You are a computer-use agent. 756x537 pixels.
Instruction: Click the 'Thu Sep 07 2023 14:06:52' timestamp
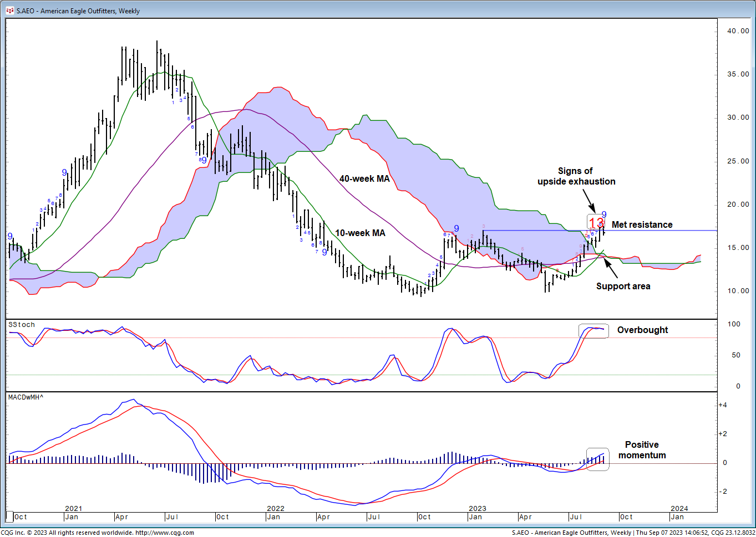click(x=672, y=533)
